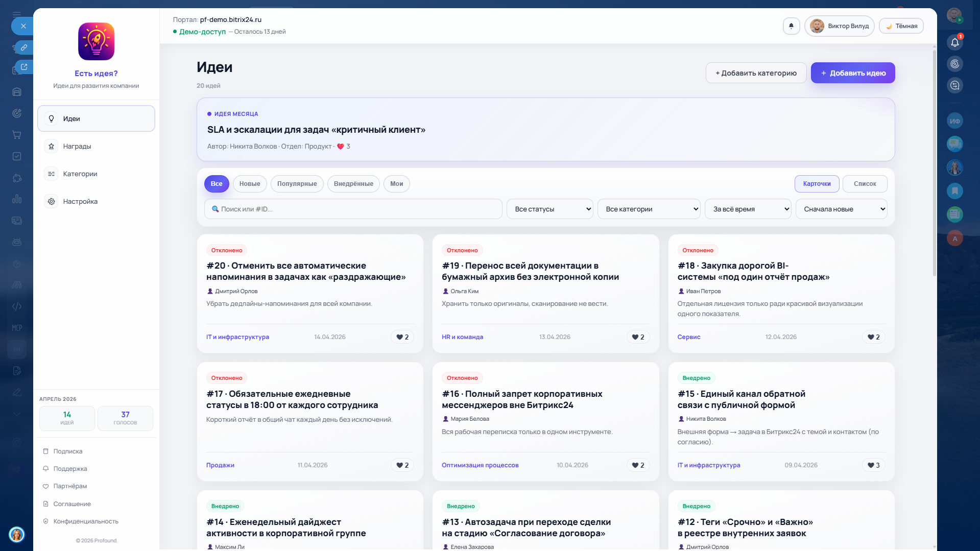The height and width of the screenshot is (551, 980).
Task: Open the Поддержка link in the sidebar
Action: point(70,469)
